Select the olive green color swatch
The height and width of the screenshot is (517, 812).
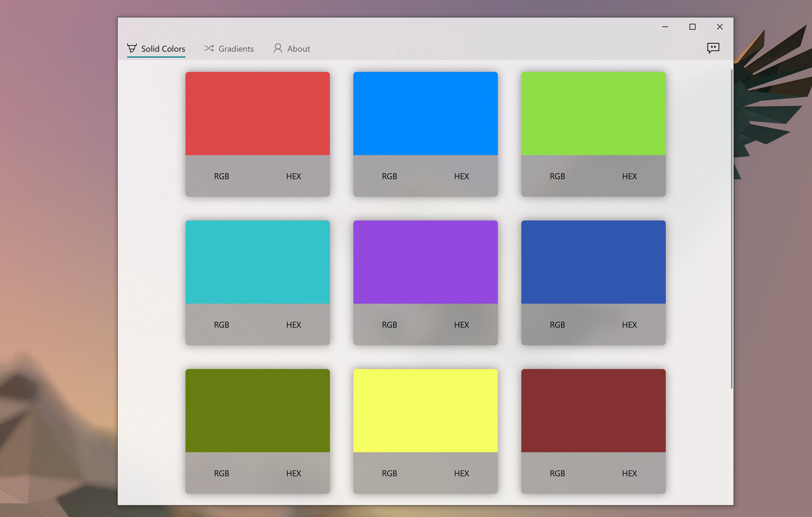pos(258,411)
